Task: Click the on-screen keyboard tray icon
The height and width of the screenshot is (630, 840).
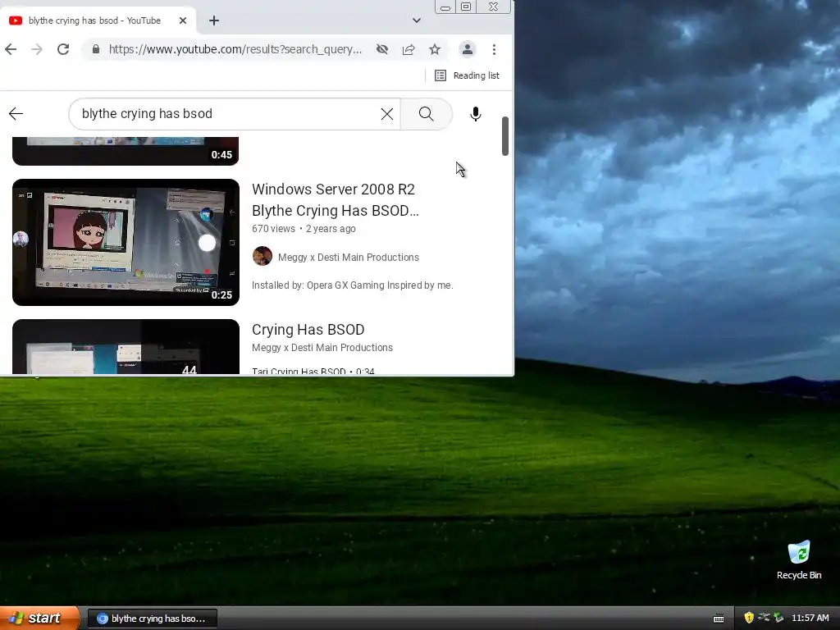Action: click(719, 619)
